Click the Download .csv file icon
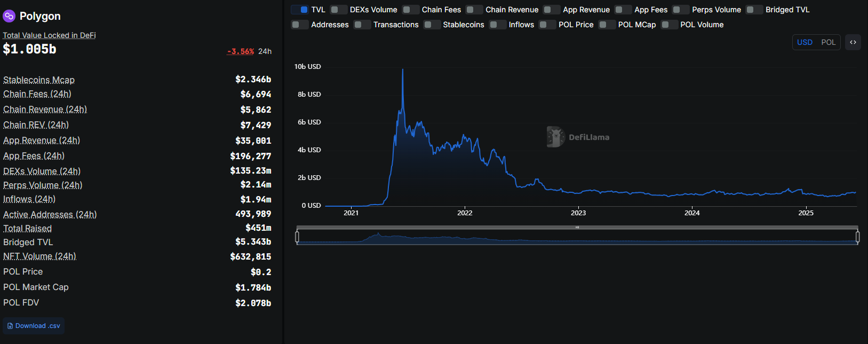This screenshot has width=868, height=344. [10, 326]
